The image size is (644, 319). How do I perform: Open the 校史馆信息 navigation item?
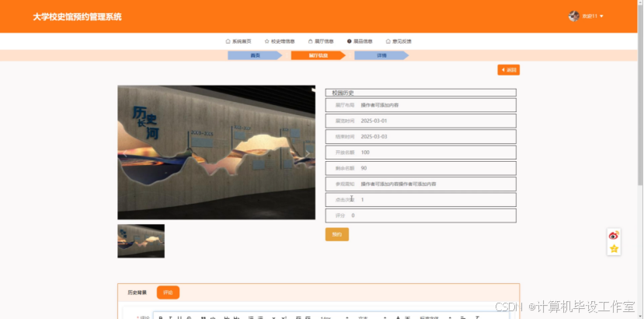pyautogui.click(x=280, y=41)
